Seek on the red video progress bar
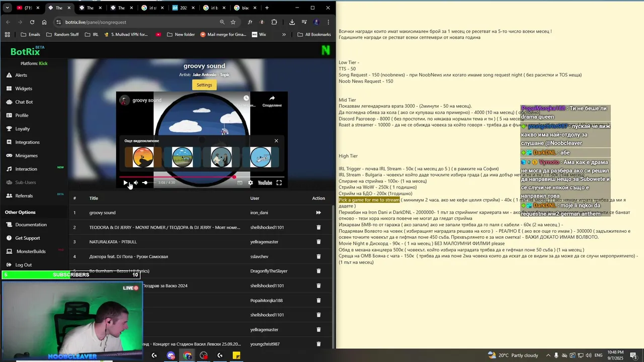The height and width of the screenshot is (362, 644). (202, 177)
